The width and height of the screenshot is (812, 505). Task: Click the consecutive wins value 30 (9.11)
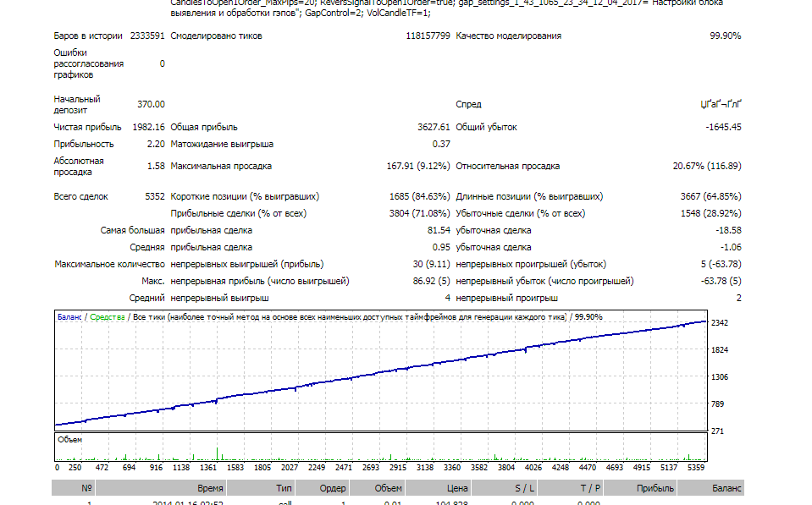431,264
